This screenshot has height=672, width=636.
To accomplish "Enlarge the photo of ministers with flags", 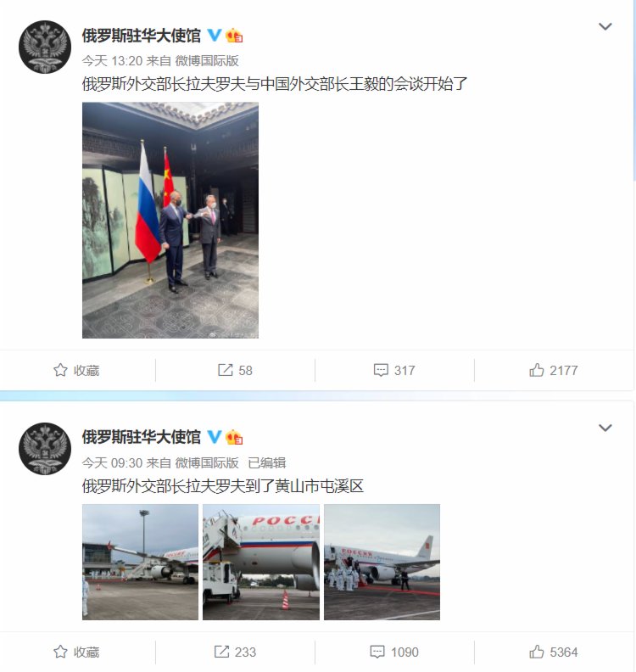I will coord(170,221).
